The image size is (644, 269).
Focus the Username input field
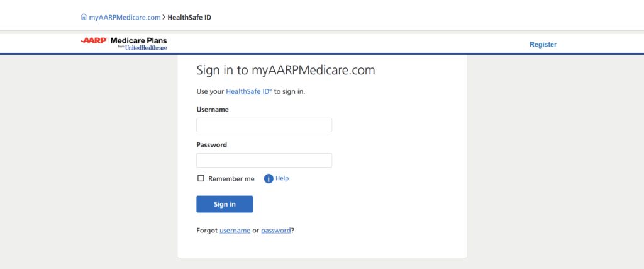tap(264, 125)
